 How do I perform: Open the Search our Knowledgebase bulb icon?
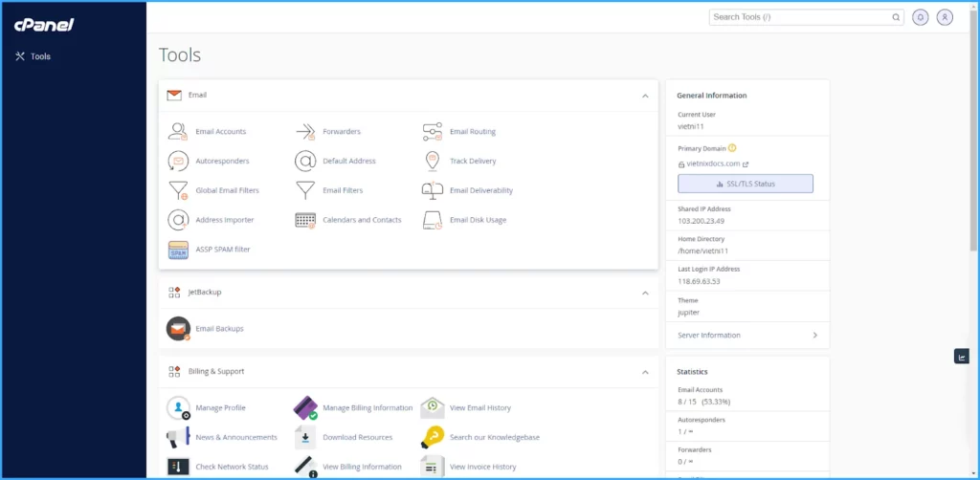(x=433, y=437)
